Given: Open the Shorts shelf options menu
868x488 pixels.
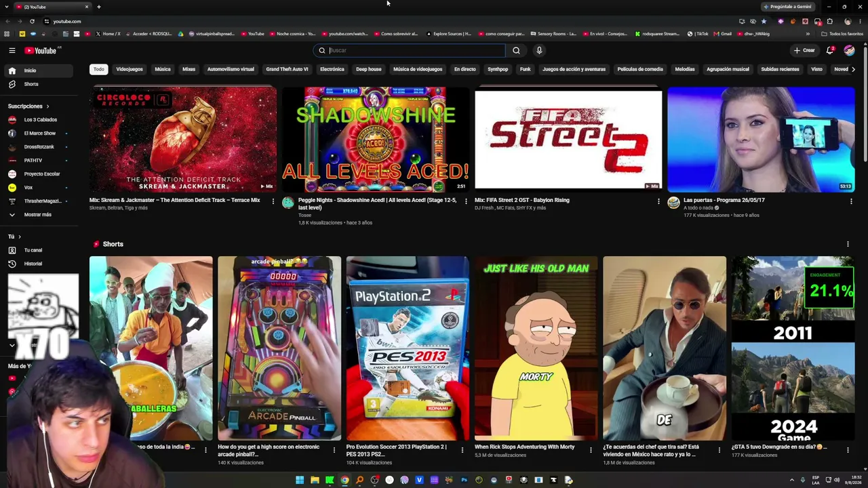Looking at the screenshot, I should coord(848,244).
